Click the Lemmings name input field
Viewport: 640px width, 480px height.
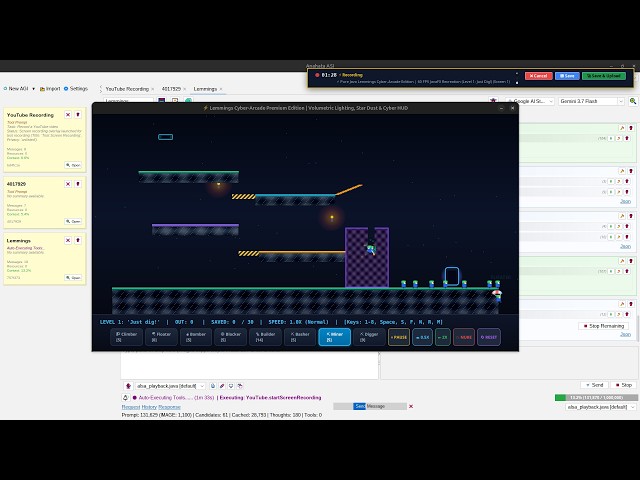129,100
